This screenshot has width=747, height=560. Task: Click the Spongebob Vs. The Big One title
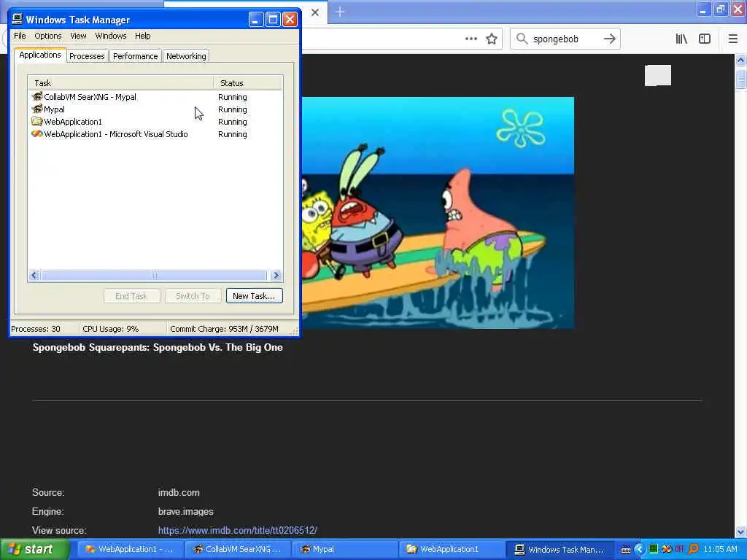[x=158, y=347]
